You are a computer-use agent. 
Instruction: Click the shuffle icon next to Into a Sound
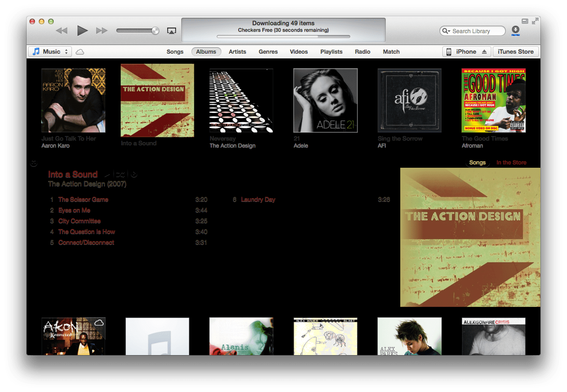(120, 175)
